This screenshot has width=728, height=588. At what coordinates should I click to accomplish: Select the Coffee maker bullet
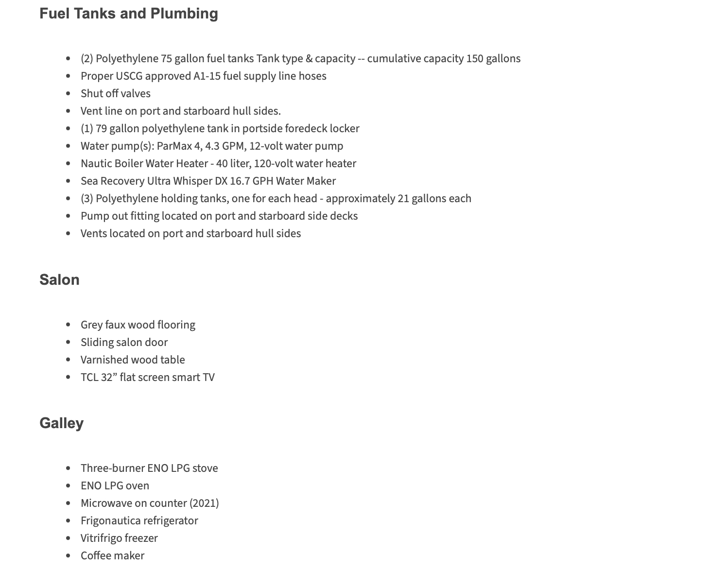pyautogui.click(x=112, y=556)
